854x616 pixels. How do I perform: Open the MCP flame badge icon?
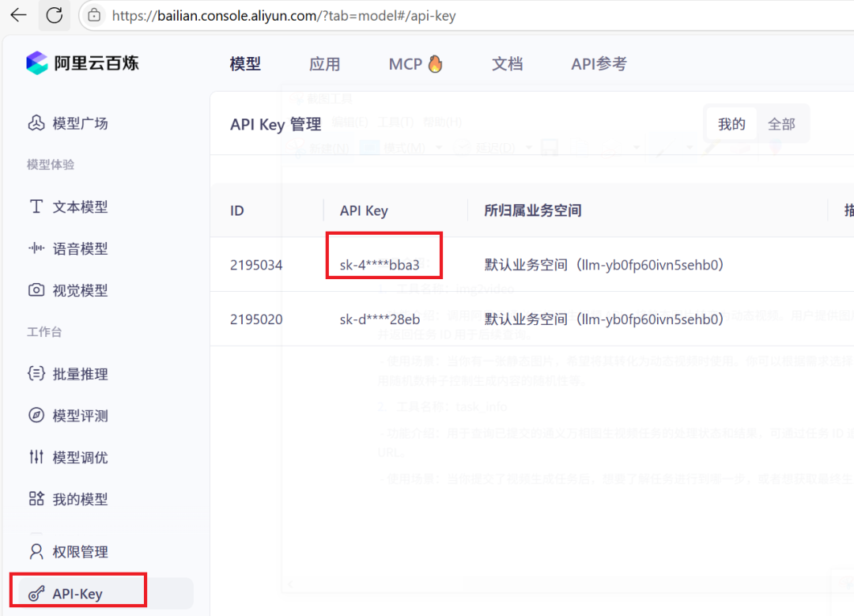pyautogui.click(x=435, y=64)
